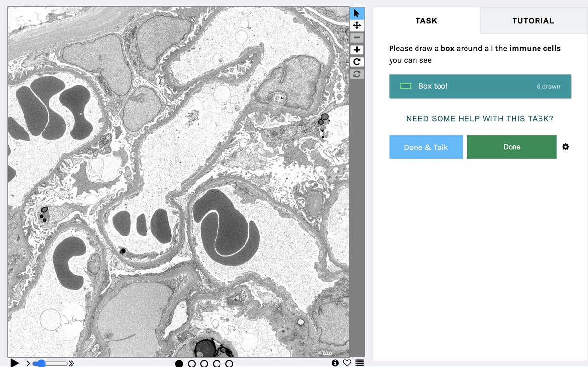Adjust the playback speed slider
This screenshot has width=588, height=367.
[49, 363]
